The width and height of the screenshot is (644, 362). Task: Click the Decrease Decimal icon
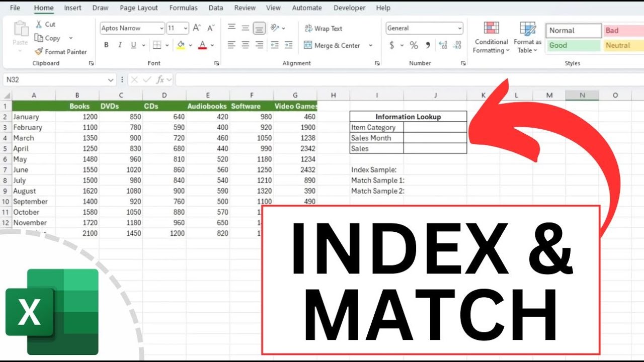point(457,45)
